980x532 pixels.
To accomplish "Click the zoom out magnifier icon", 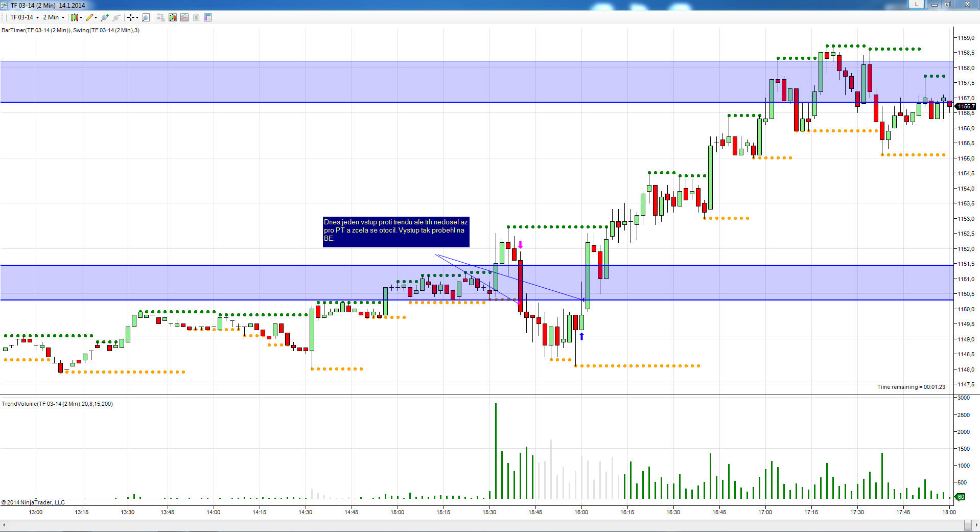I will pyautogui.click(x=116, y=17).
